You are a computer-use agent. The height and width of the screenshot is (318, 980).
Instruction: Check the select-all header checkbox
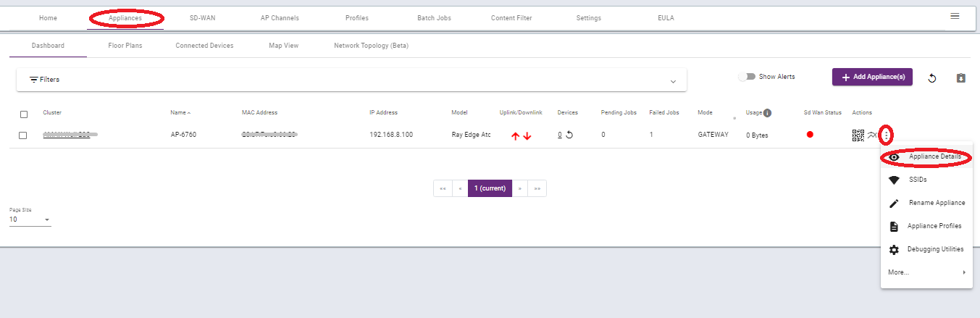click(24, 114)
